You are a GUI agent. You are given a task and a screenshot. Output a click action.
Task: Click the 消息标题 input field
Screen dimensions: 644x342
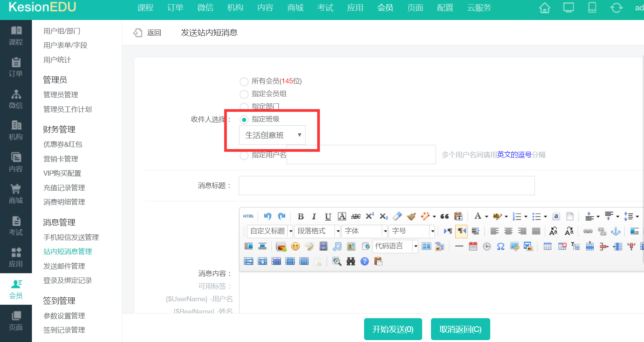[386, 186]
